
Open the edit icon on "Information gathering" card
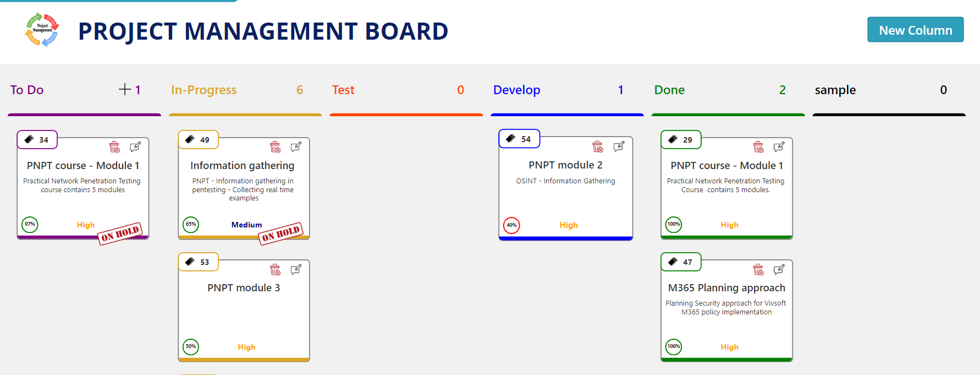(296, 147)
